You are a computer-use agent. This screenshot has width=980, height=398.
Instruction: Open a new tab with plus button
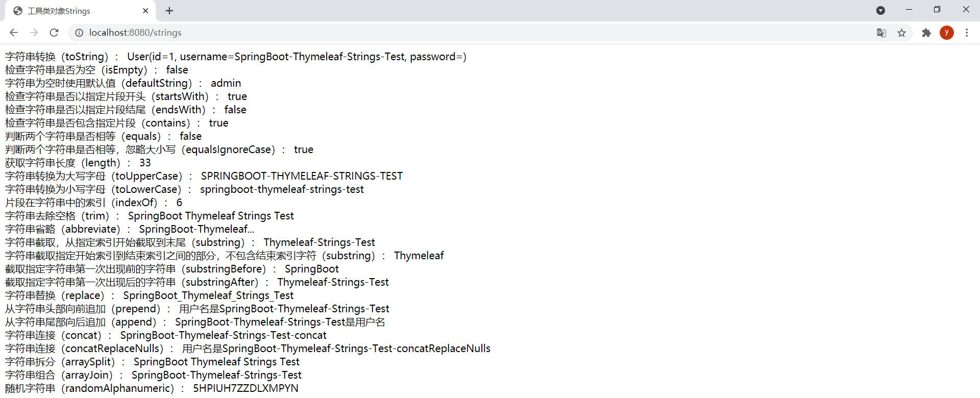coord(169,11)
